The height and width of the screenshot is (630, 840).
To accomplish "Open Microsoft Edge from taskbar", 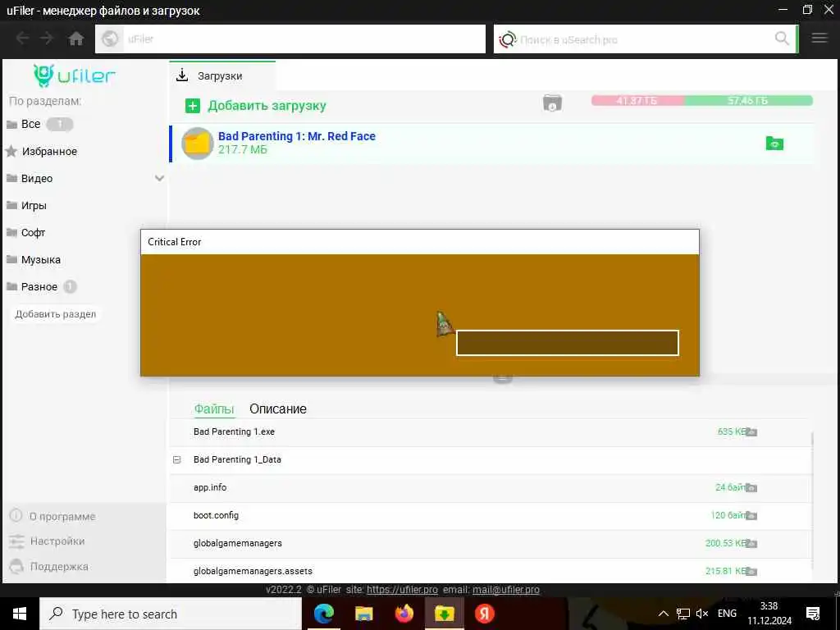I will 323,614.
